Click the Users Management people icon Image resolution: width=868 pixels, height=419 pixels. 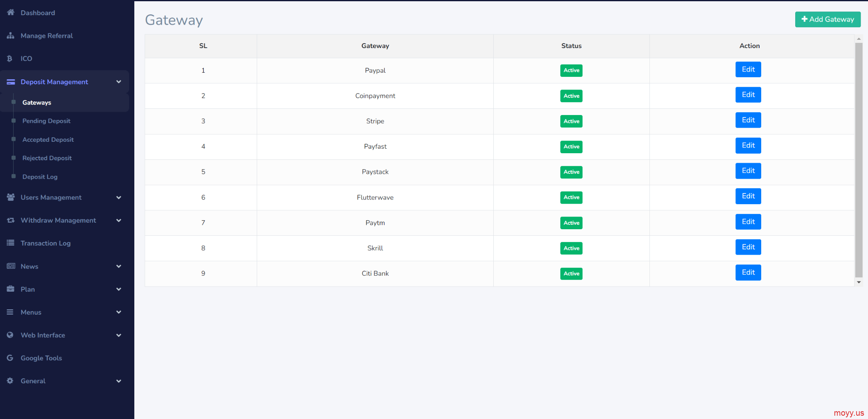coord(11,197)
